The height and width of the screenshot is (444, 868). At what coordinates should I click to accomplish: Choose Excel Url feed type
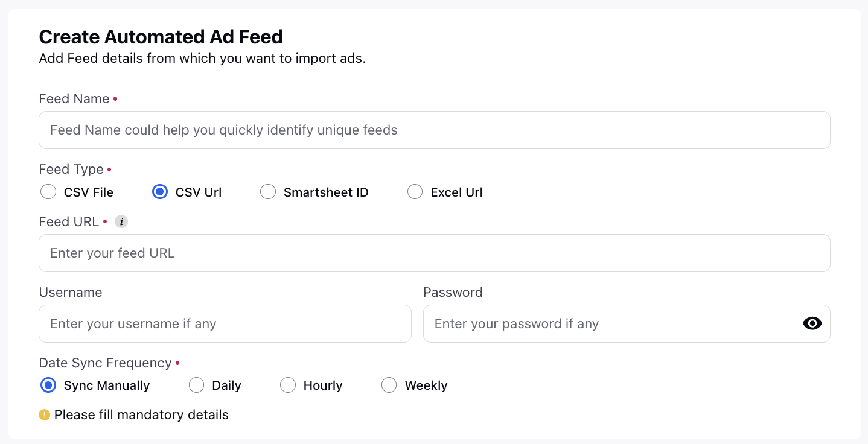click(415, 192)
